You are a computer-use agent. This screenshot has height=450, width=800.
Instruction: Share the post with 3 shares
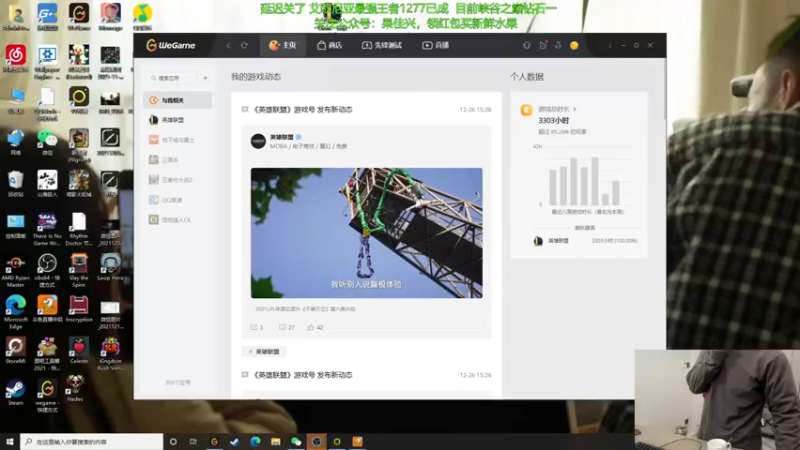[257, 327]
